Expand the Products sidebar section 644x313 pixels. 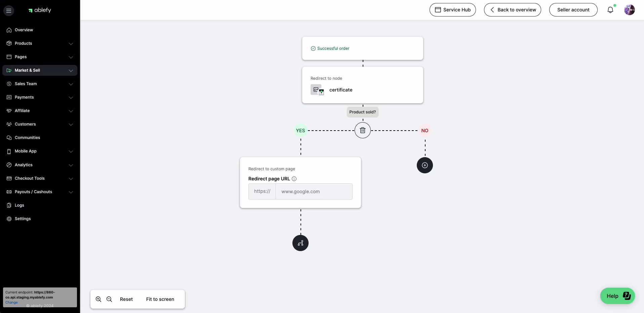tap(71, 44)
